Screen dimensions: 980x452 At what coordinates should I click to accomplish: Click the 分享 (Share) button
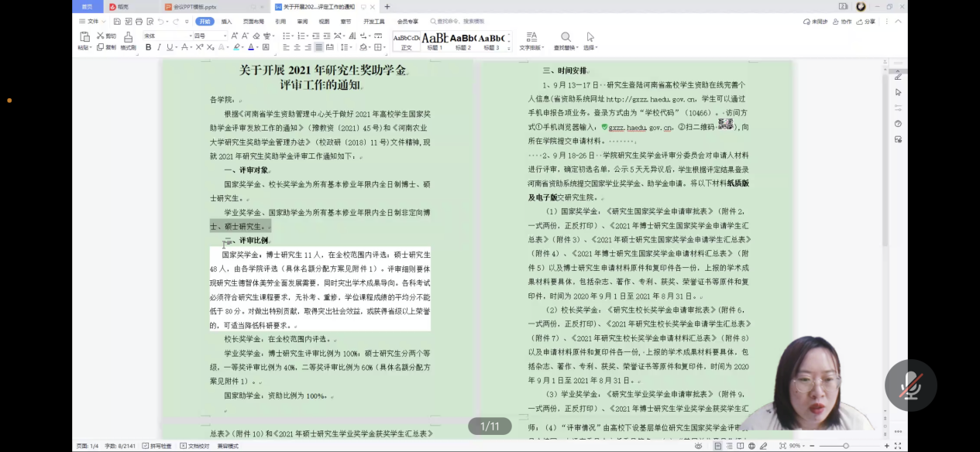866,22
